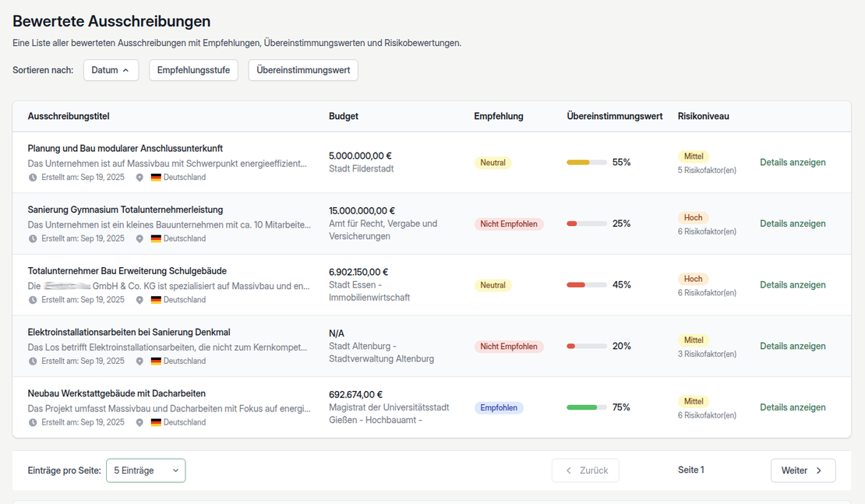
Task: Open details for Sanierung Gymnasium tender
Action: click(x=793, y=224)
